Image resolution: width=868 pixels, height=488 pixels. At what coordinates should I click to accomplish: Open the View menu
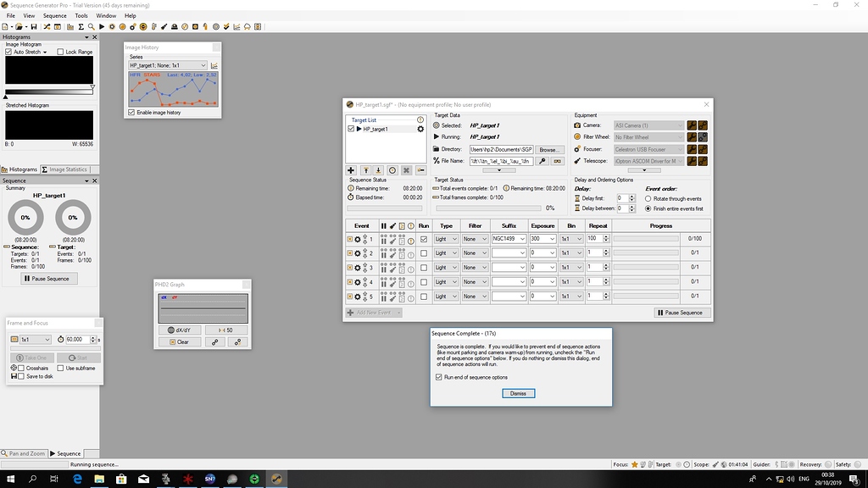[29, 15]
